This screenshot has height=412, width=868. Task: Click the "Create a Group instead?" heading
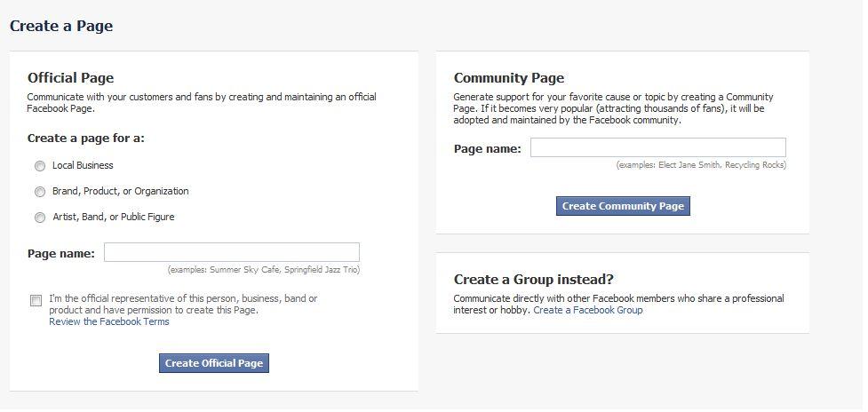(533, 280)
